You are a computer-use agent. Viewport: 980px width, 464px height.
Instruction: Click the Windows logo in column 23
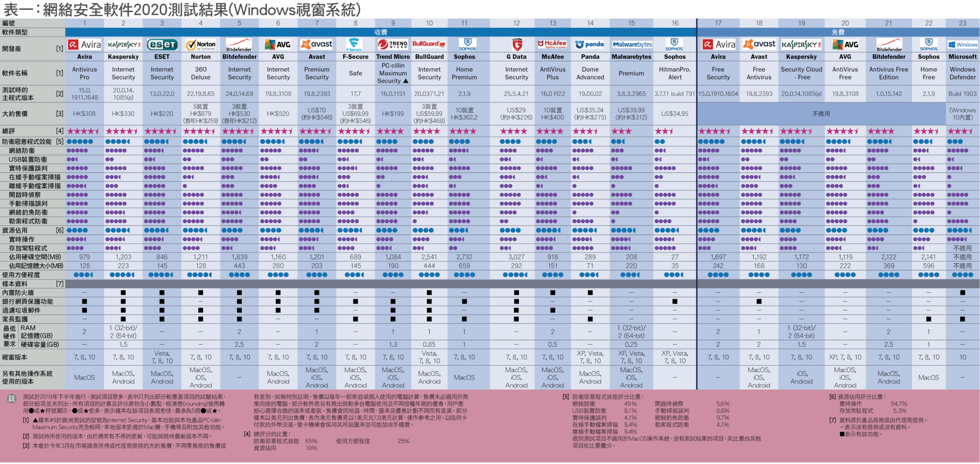[x=963, y=45]
